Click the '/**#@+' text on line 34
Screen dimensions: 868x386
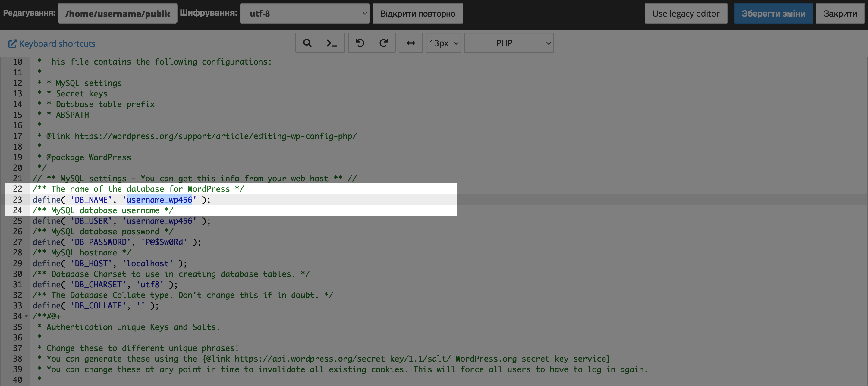pos(46,316)
